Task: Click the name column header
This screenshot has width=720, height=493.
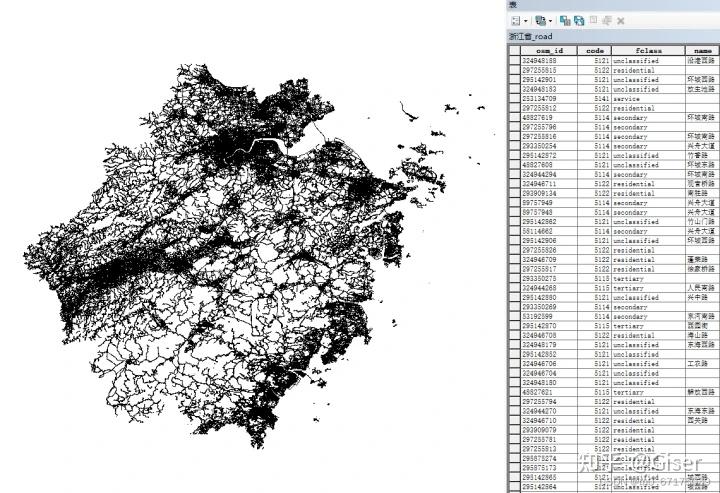Action: (x=702, y=50)
